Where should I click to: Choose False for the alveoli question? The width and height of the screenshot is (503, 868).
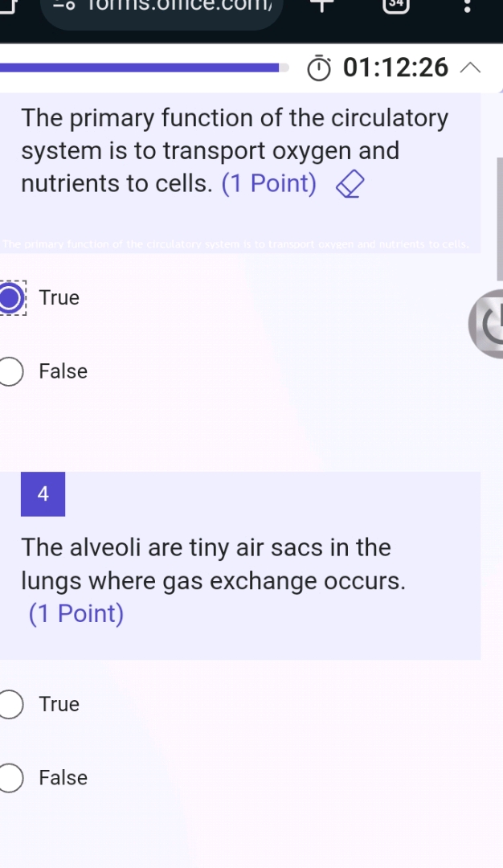[x=11, y=779]
